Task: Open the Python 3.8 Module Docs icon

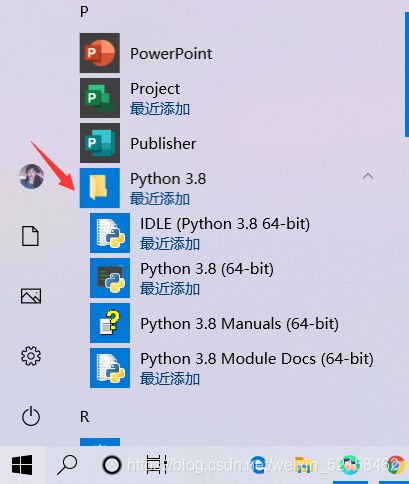Action: [x=110, y=368]
